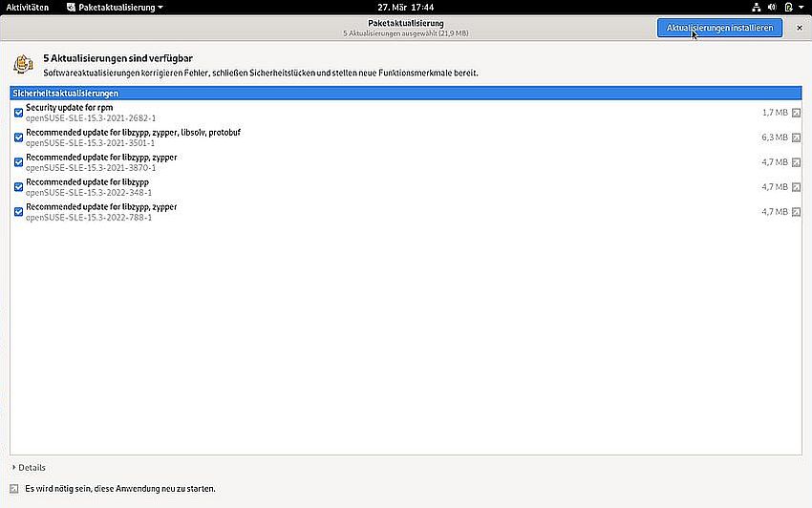Deselect the update openSUSE-SLE-15.3-2021-3870-1

coord(19,162)
